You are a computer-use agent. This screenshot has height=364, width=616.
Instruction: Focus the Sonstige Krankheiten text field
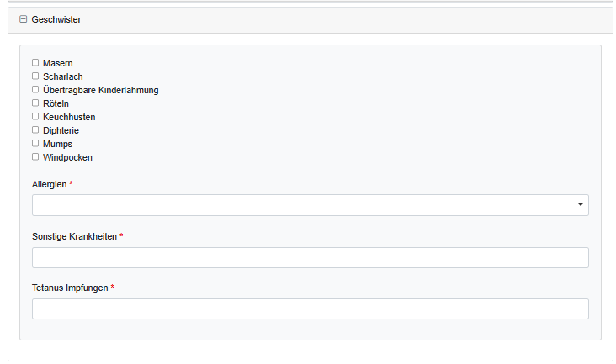310,257
